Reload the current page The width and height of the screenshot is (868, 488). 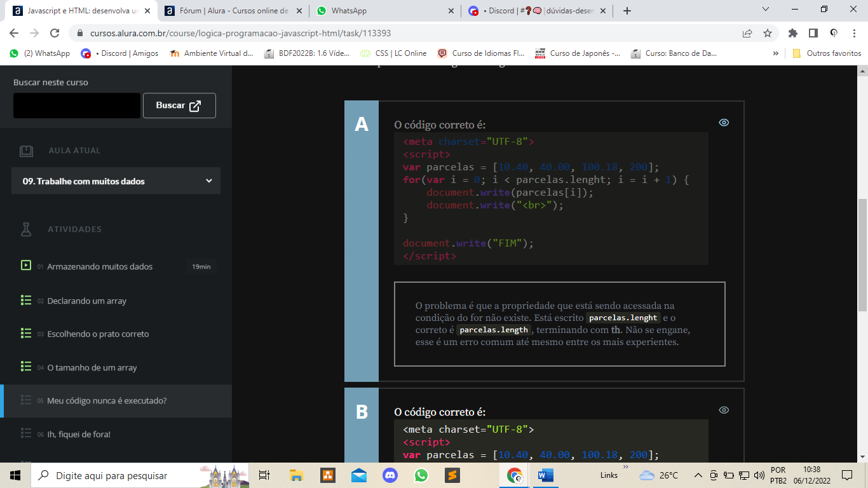[55, 33]
